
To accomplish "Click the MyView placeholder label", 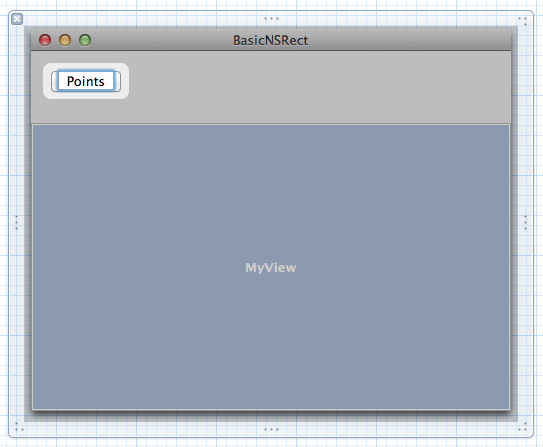I will coord(271,268).
